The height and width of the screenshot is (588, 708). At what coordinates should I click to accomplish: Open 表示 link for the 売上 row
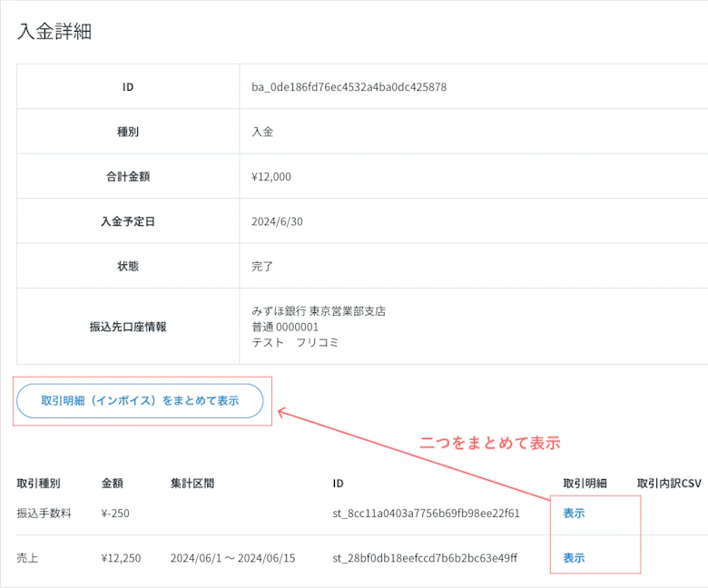574,558
